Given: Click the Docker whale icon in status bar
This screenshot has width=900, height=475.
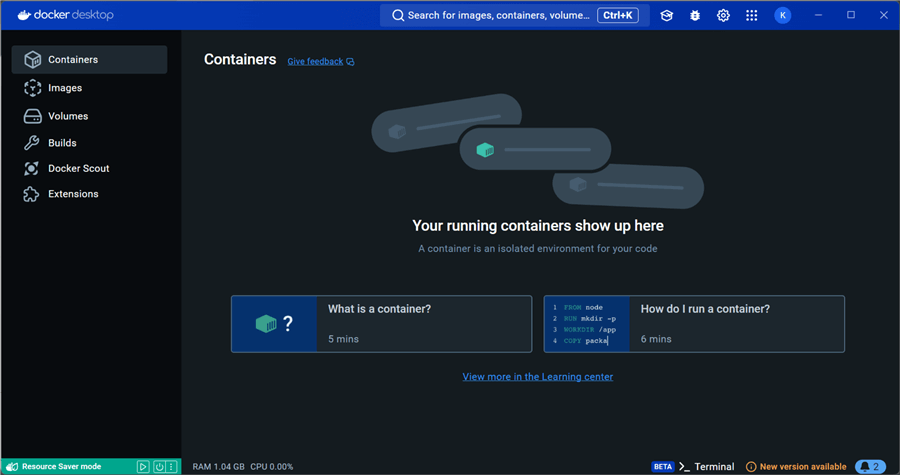Looking at the screenshot, I should 12,466.
